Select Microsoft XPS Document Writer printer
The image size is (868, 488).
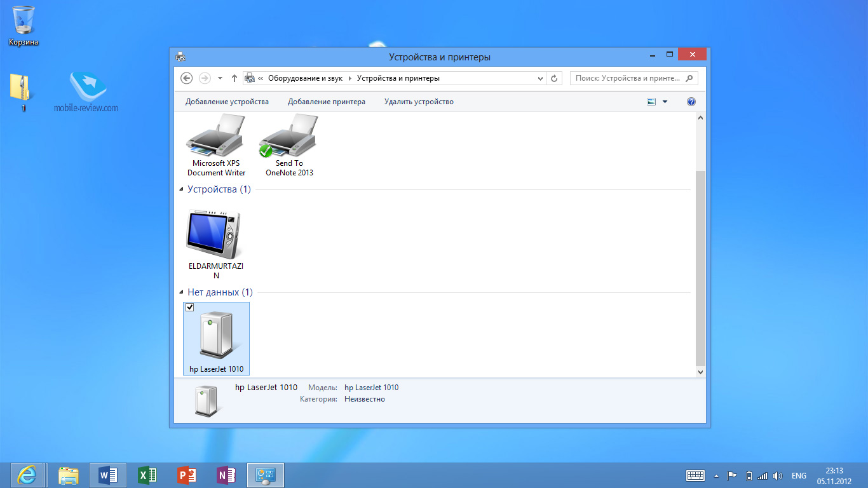216,146
